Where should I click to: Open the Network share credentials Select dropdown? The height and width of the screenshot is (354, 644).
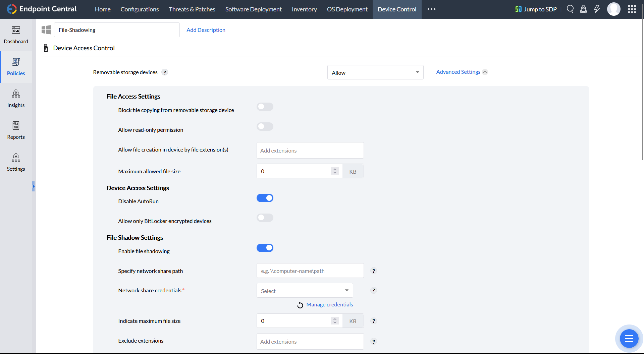pos(304,290)
